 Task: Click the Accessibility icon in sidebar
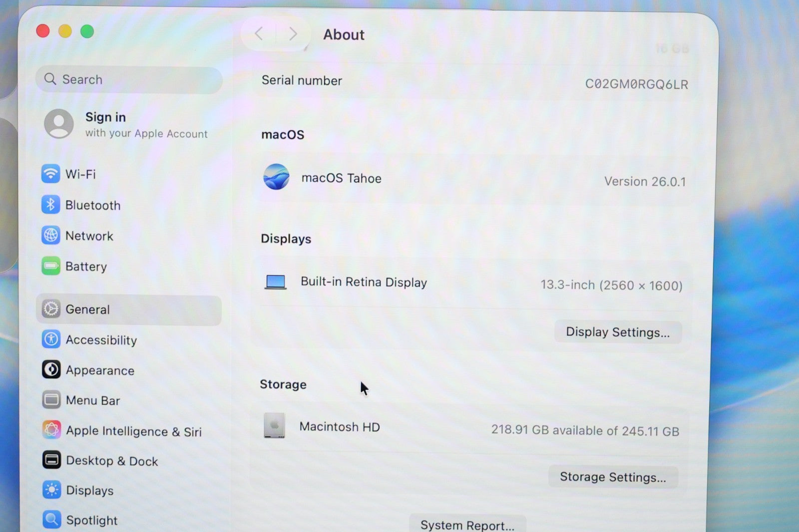pos(51,339)
